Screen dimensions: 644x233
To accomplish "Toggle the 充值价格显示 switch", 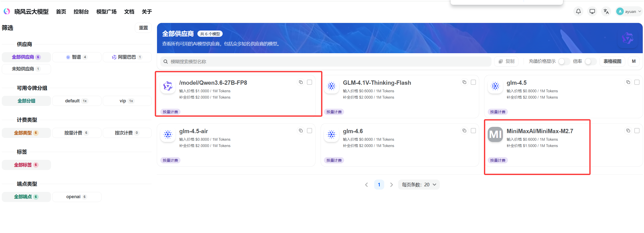I will click(564, 61).
